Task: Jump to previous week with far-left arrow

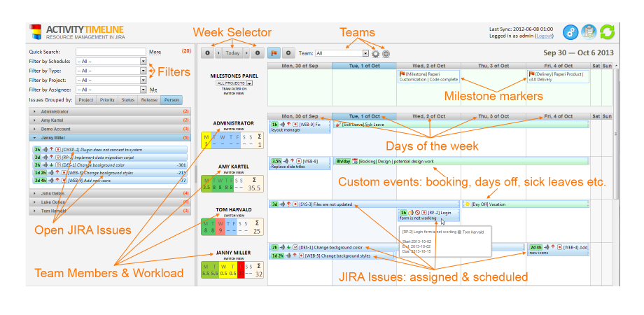Action: pyautogui.click(x=207, y=52)
